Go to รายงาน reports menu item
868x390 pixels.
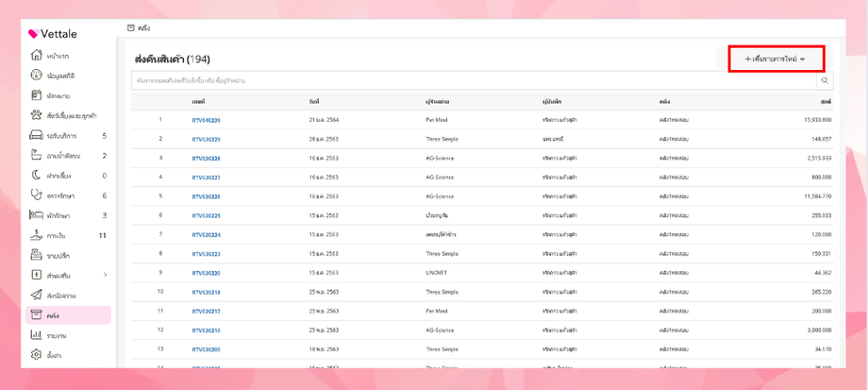[x=56, y=335]
